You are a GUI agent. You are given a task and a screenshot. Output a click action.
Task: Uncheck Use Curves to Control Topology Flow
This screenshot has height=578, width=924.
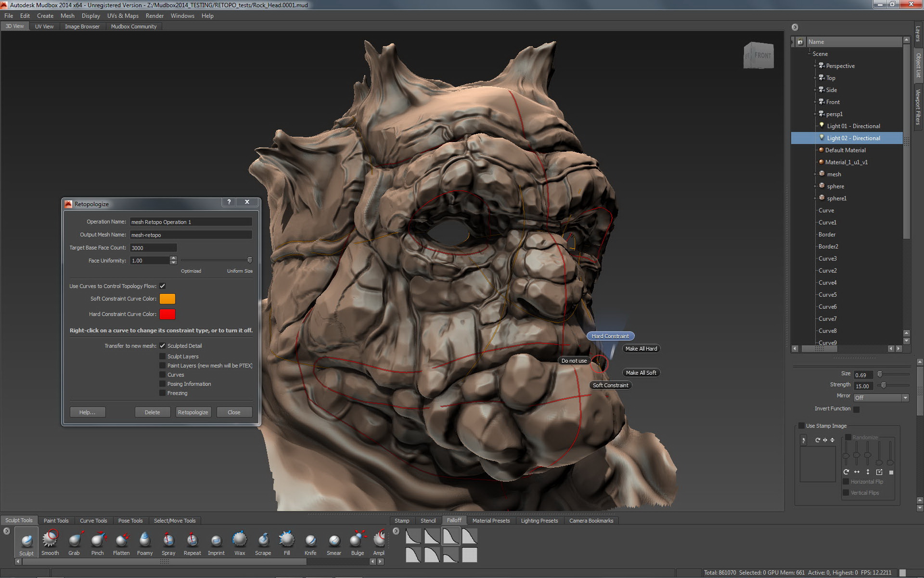(163, 286)
